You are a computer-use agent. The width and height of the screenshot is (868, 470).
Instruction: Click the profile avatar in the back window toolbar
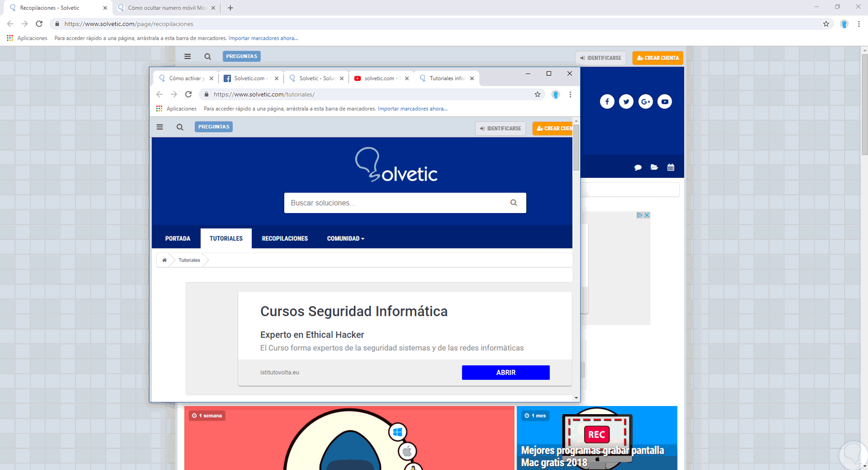(x=844, y=24)
